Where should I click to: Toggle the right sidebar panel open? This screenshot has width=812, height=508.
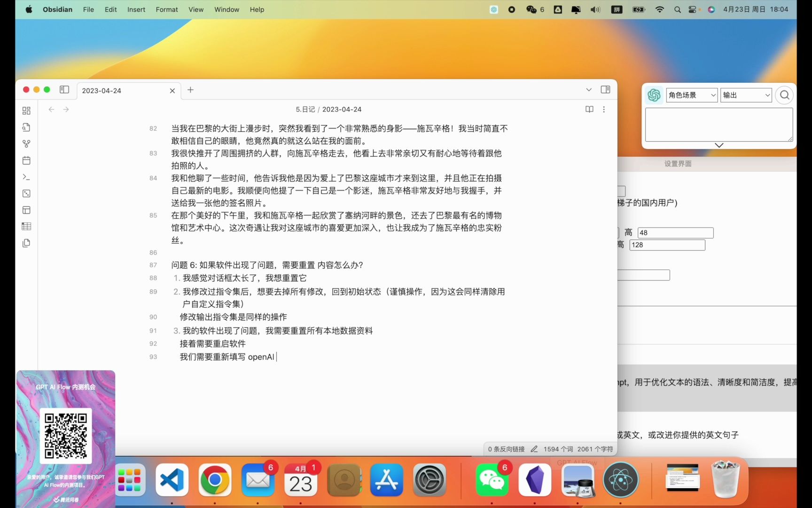pyautogui.click(x=605, y=89)
